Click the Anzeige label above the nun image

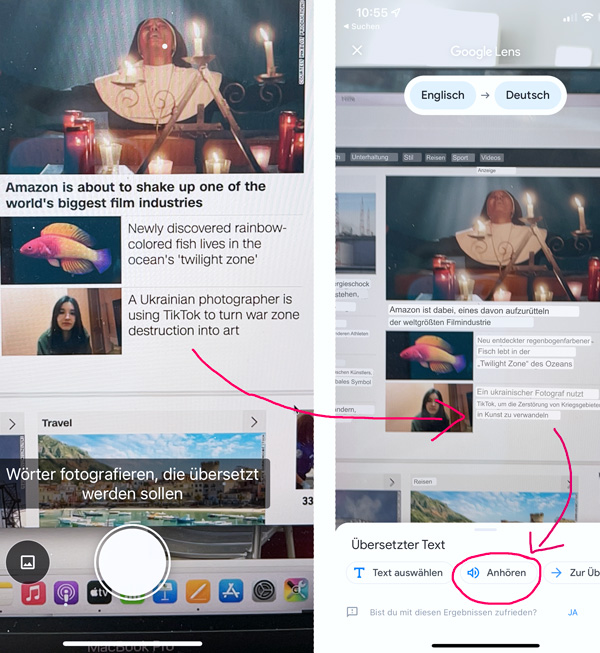pos(487,170)
